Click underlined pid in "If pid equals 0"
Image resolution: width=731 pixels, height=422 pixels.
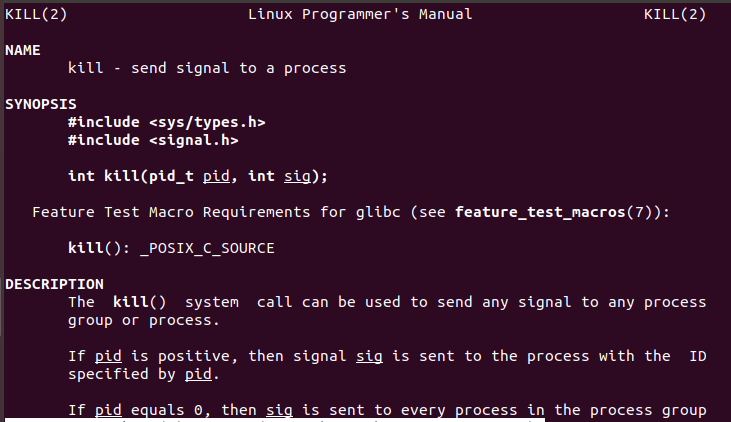(108, 410)
